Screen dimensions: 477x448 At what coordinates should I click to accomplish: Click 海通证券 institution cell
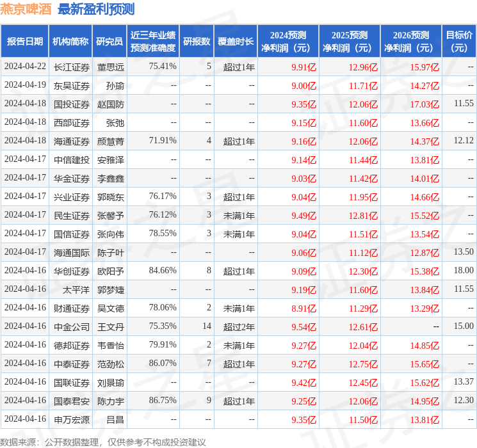(x=72, y=141)
